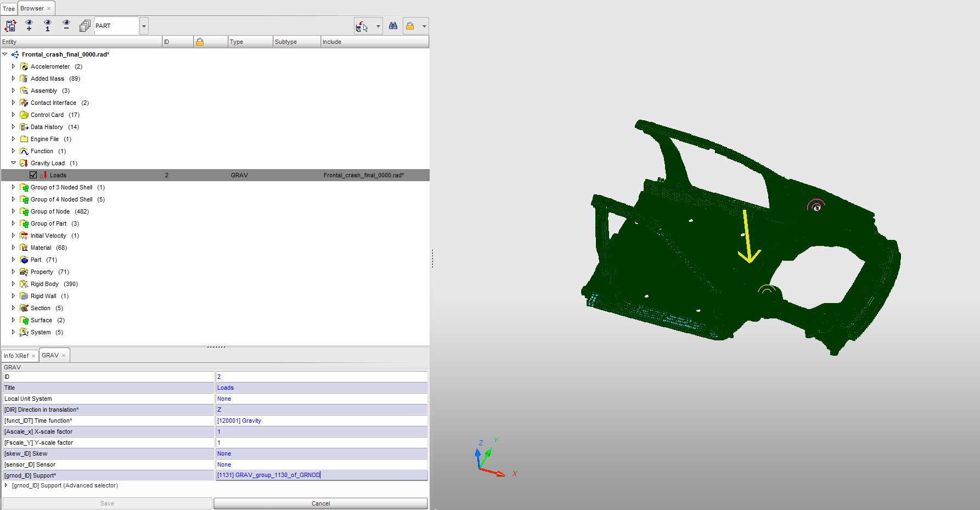The image size is (980, 510).
Task: Select the Lock entities padlock icon
Action: pyautogui.click(x=410, y=26)
